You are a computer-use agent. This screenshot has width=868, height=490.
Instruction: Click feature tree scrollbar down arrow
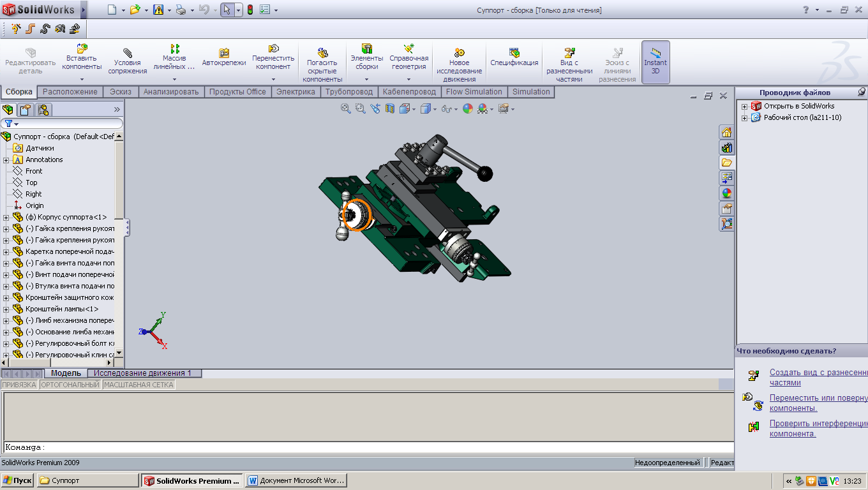click(119, 353)
